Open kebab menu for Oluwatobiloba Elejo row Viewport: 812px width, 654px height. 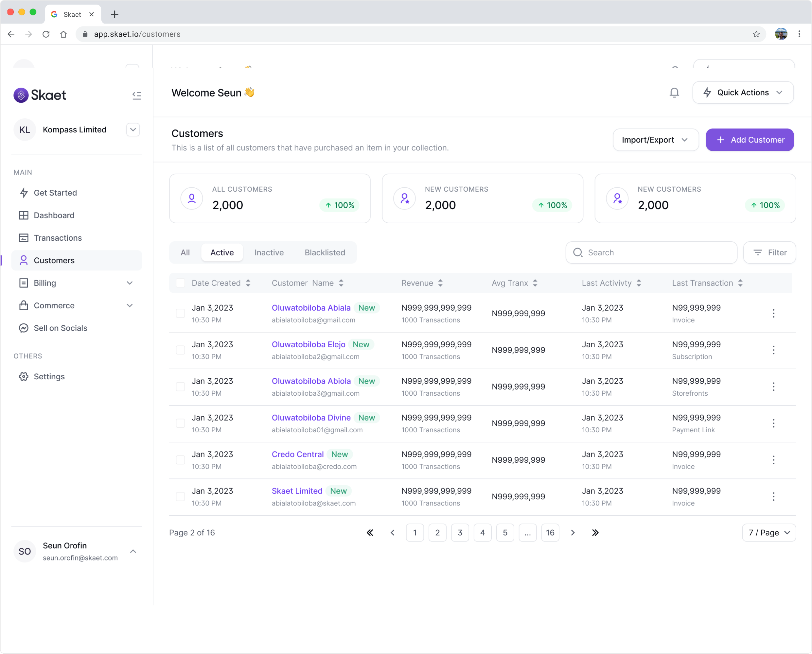(773, 350)
